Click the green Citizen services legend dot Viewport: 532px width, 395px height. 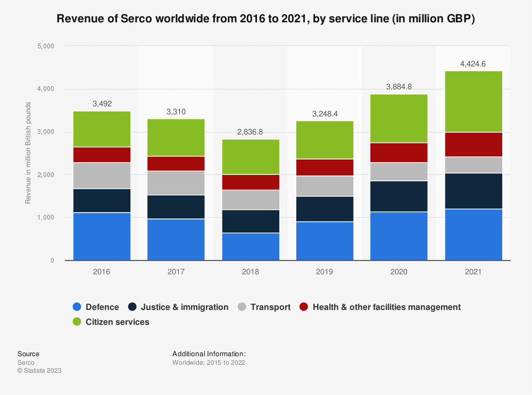pos(77,322)
